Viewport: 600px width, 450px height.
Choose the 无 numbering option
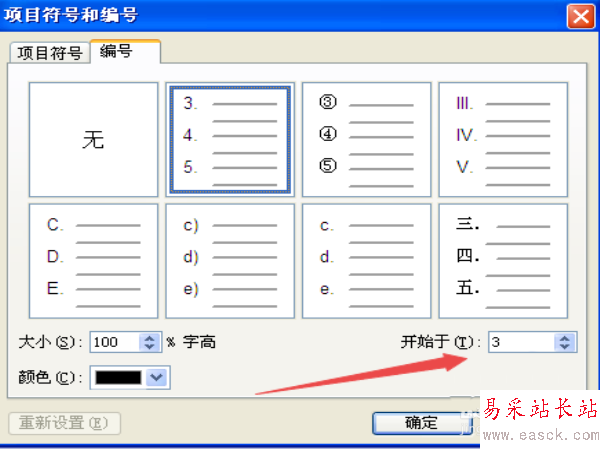pos(93,140)
